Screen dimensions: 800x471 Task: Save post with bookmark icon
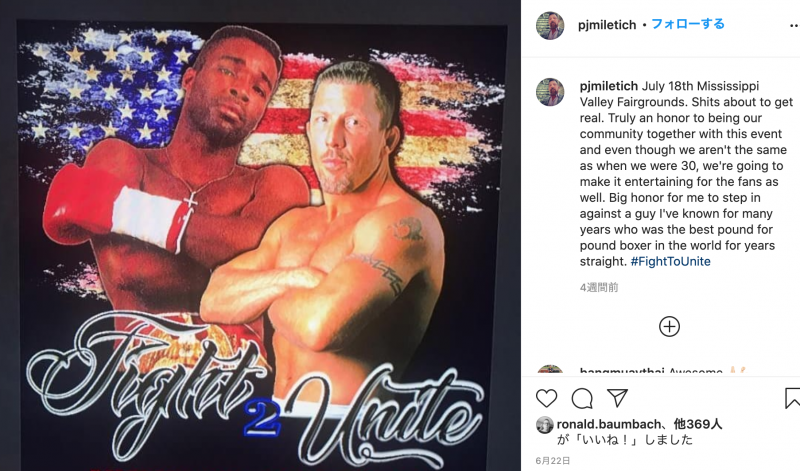[792, 398]
